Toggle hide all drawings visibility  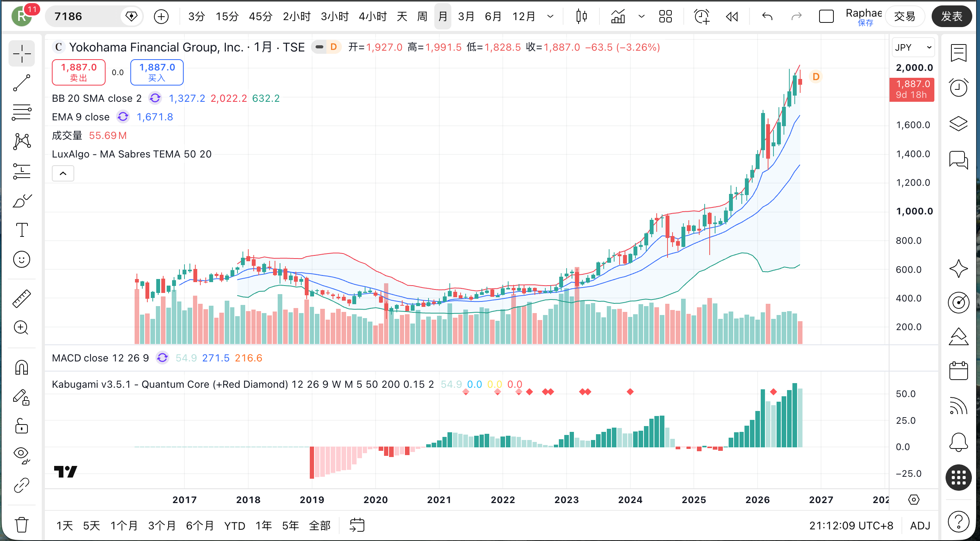click(x=22, y=455)
